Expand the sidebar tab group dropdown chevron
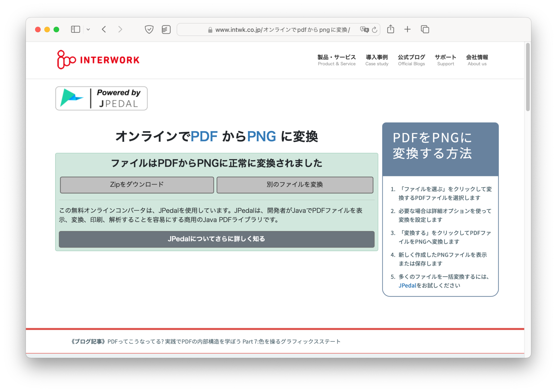Screen dimensions: 557x392 (88, 29)
